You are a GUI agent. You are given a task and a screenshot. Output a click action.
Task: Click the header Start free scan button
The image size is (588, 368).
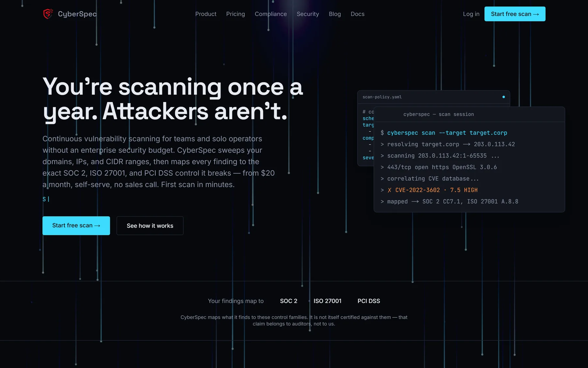515,14
